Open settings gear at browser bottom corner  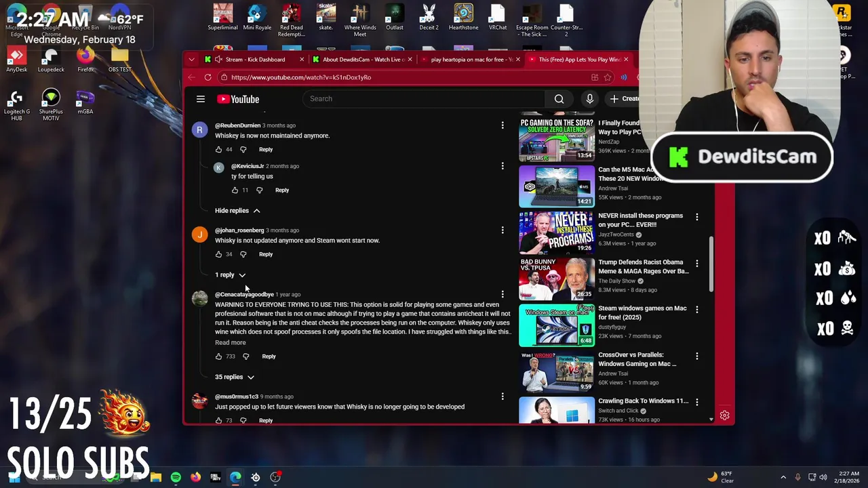tap(724, 415)
